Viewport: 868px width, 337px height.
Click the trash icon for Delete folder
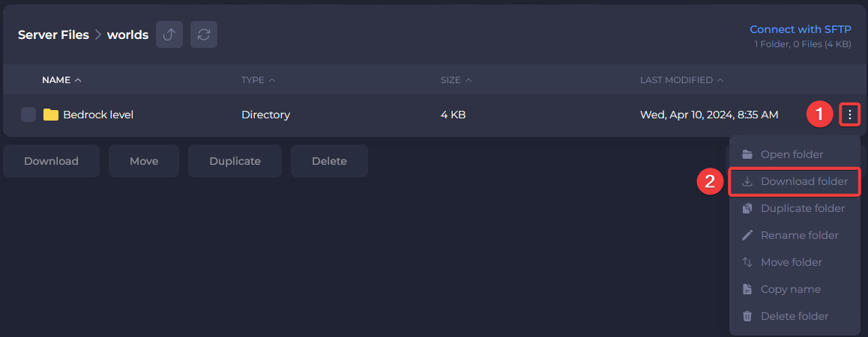click(x=747, y=316)
